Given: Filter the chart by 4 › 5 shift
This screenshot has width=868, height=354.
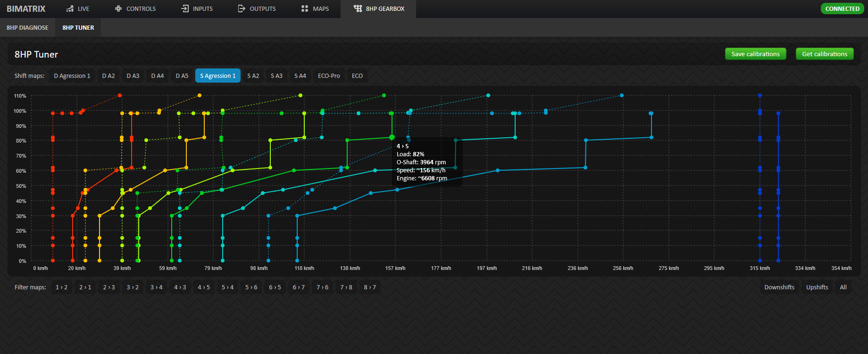Looking at the screenshot, I should (204, 287).
